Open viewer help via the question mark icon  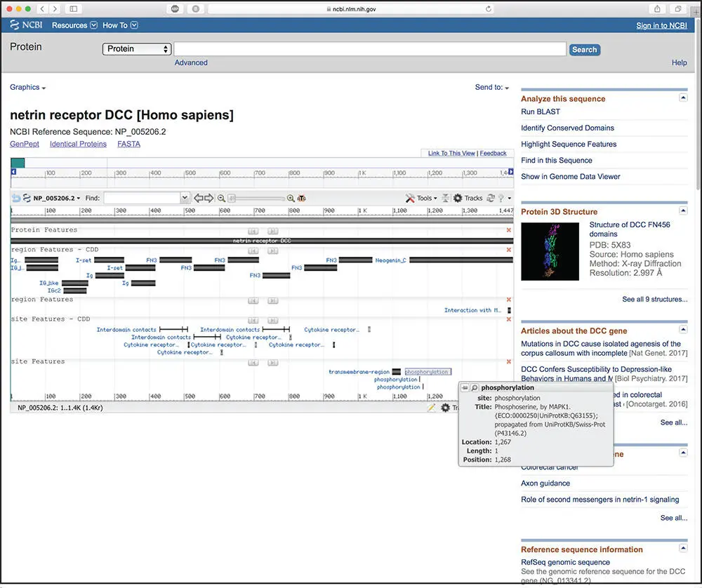501,198
